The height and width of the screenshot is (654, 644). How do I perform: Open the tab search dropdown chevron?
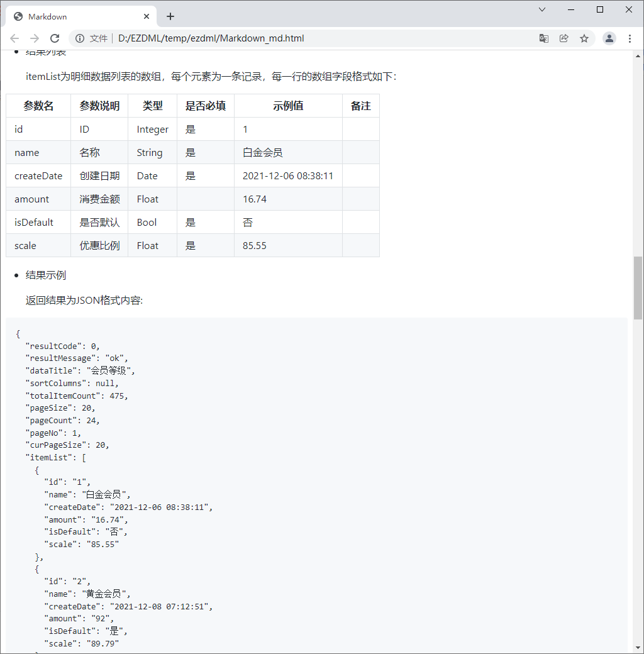pyautogui.click(x=542, y=10)
